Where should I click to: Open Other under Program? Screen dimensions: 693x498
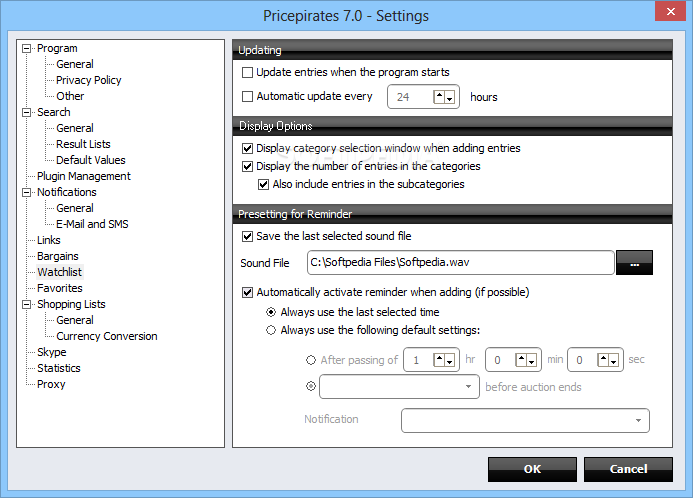pyautogui.click(x=70, y=96)
